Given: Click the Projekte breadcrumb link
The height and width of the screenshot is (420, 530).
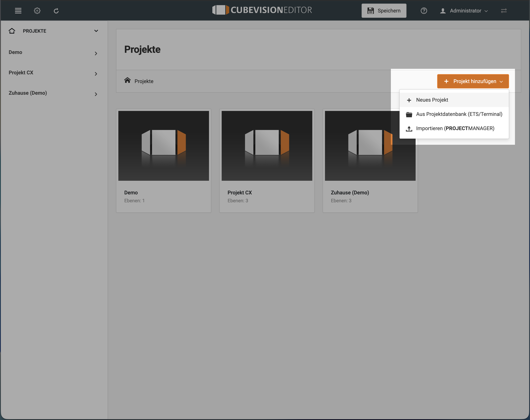Looking at the screenshot, I should [144, 81].
